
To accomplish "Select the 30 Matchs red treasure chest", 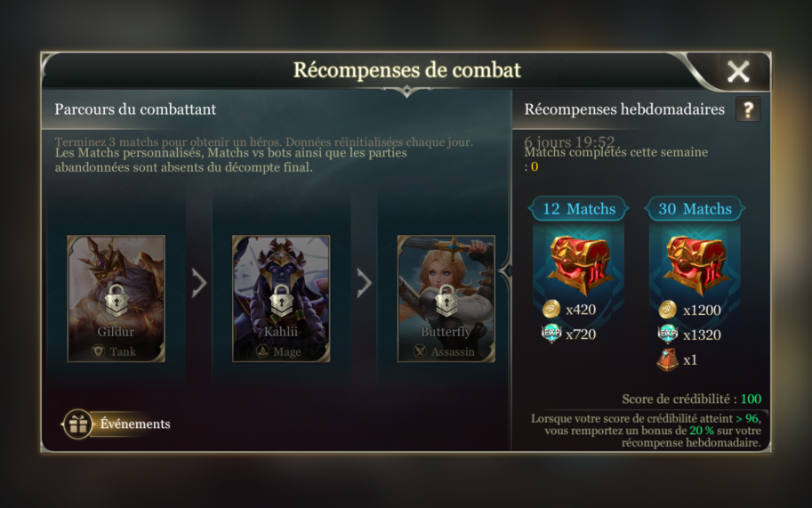I will pos(695,264).
